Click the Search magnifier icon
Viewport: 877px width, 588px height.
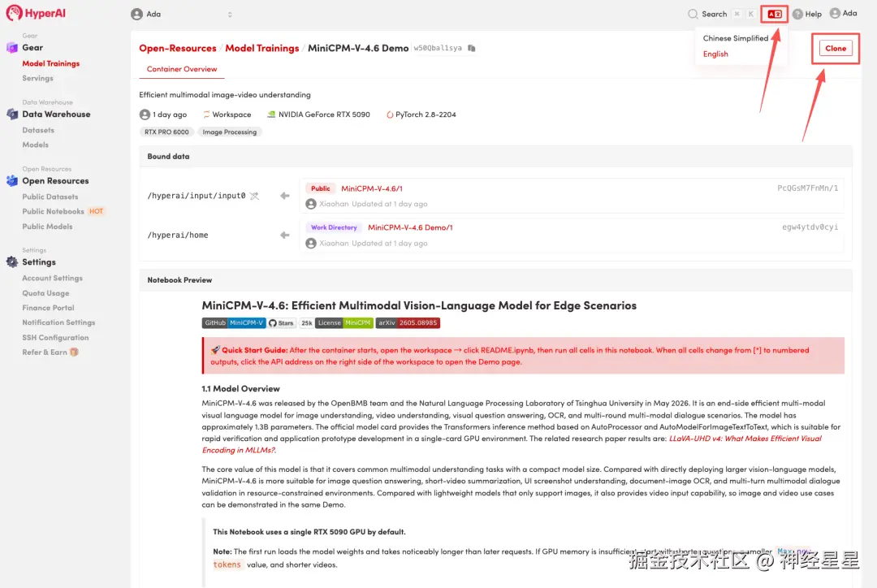pyautogui.click(x=693, y=14)
